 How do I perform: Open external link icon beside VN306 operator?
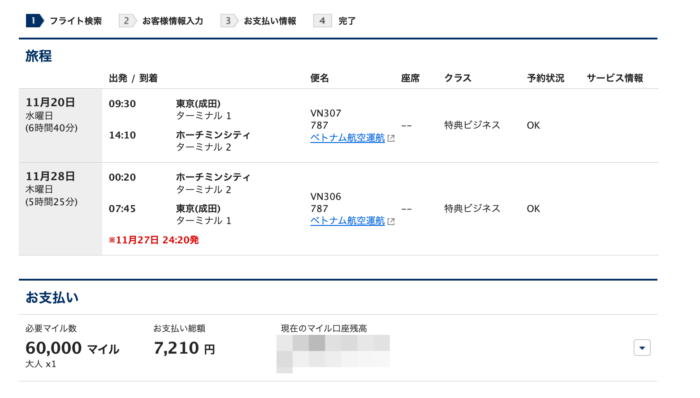(x=391, y=221)
